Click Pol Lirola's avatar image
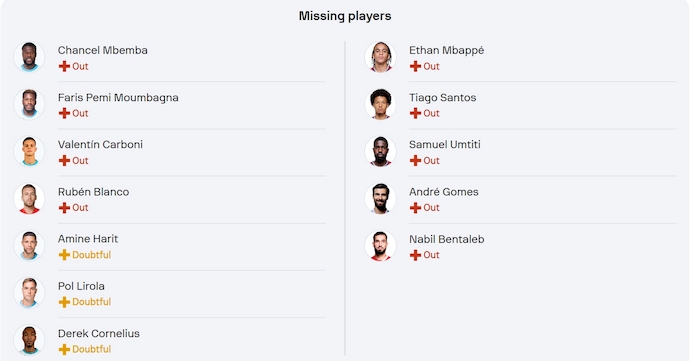The width and height of the screenshot is (690, 361). 29,293
